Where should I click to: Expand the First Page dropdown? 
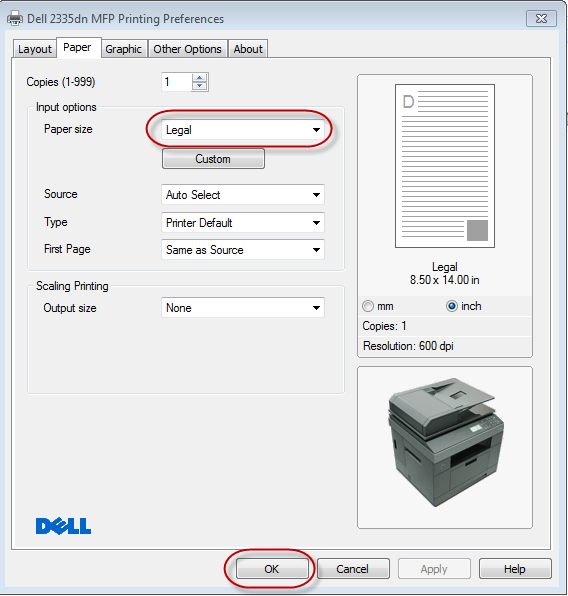(243, 250)
